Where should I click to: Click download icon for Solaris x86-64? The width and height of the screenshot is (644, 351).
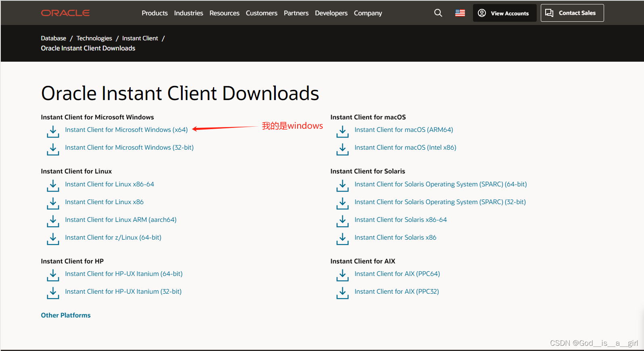click(x=342, y=221)
